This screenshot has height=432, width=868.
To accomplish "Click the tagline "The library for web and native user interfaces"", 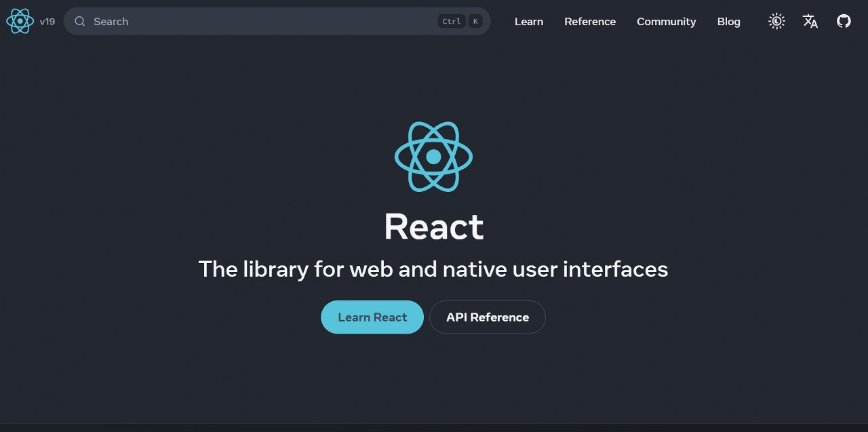I will (433, 269).
